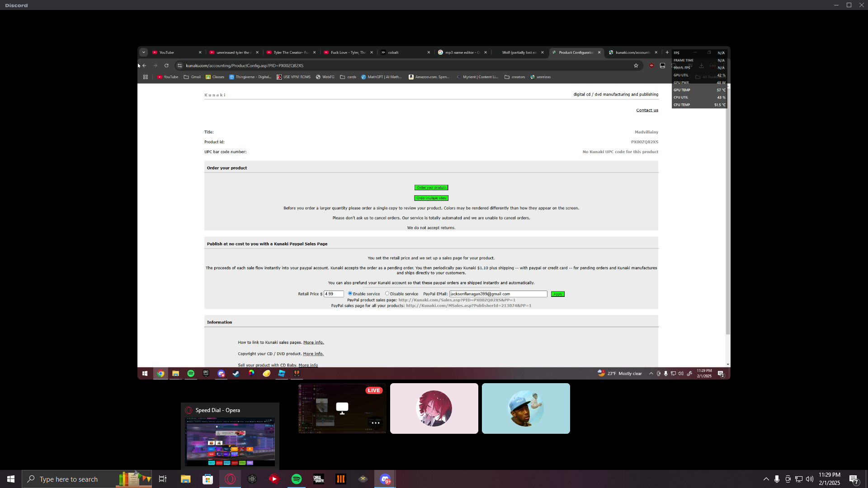Open Microsoft Store from the taskbar

point(208,479)
